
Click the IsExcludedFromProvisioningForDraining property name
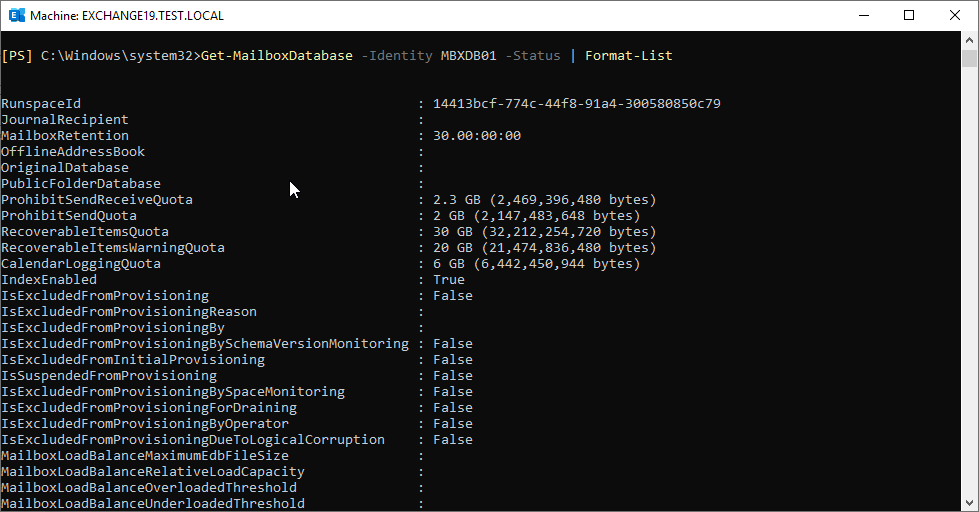[149, 408]
